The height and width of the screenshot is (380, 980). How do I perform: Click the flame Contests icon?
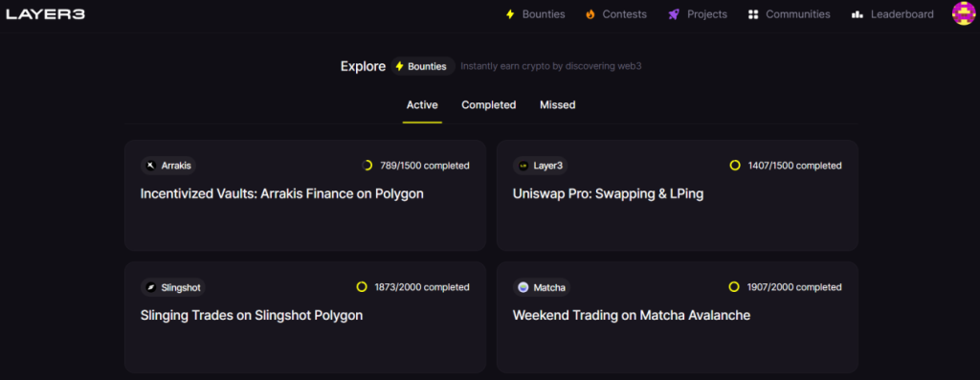[590, 13]
